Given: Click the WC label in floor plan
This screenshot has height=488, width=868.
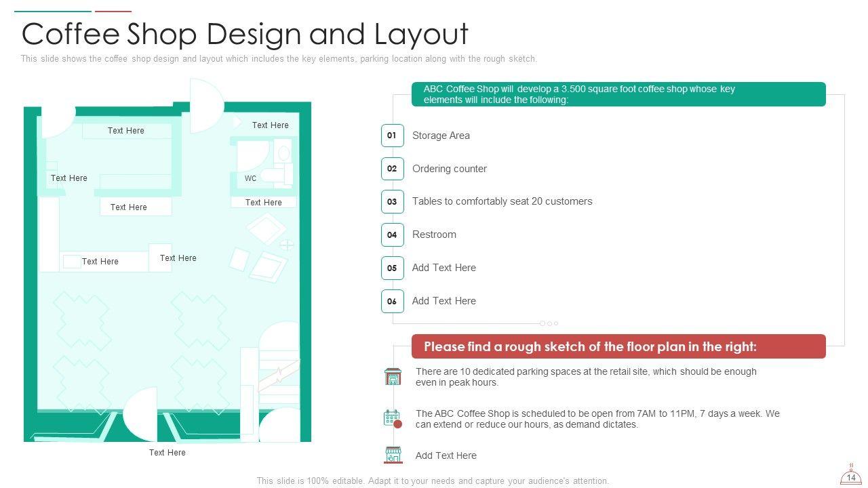Looking at the screenshot, I should pyautogui.click(x=250, y=179).
